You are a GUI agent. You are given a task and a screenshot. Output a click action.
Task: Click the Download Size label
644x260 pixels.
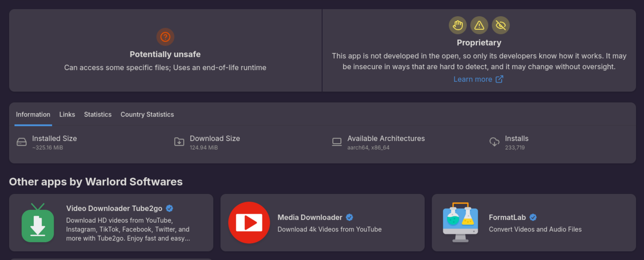click(215, 138)
